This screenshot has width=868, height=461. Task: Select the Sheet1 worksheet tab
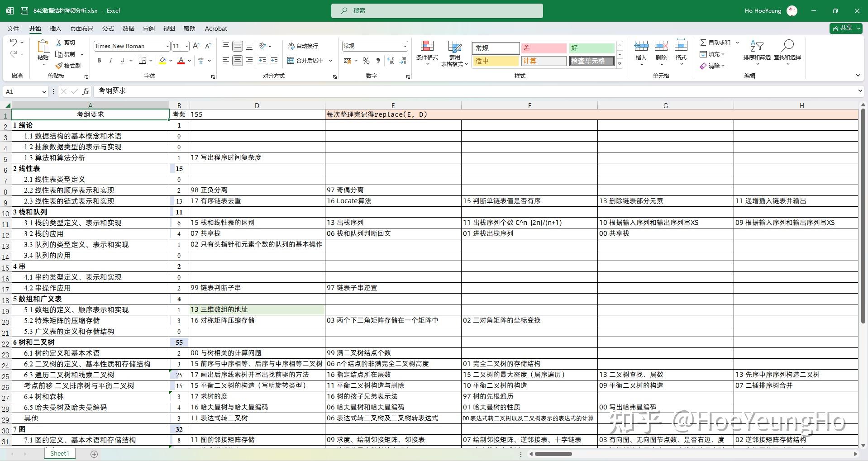[60, 453]
